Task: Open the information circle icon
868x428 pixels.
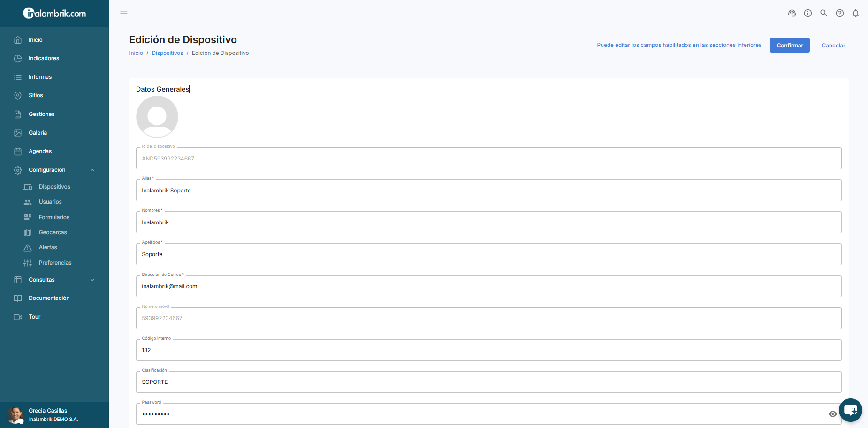Action: click(x=808, y=13)
